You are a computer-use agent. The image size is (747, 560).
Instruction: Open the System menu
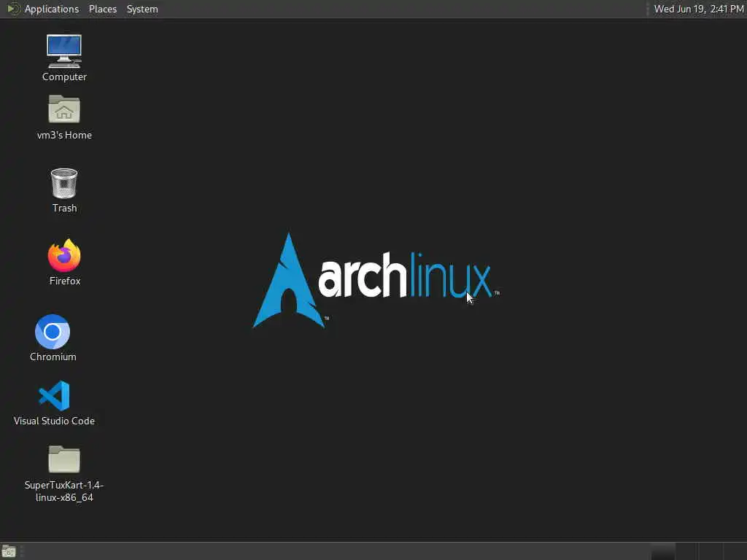click(x=142, y=9)
